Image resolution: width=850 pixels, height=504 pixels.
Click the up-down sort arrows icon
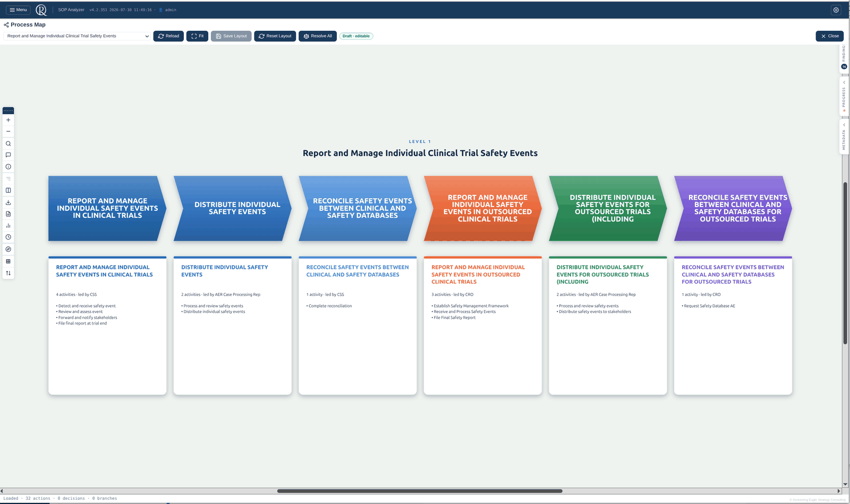coord(8,273)
